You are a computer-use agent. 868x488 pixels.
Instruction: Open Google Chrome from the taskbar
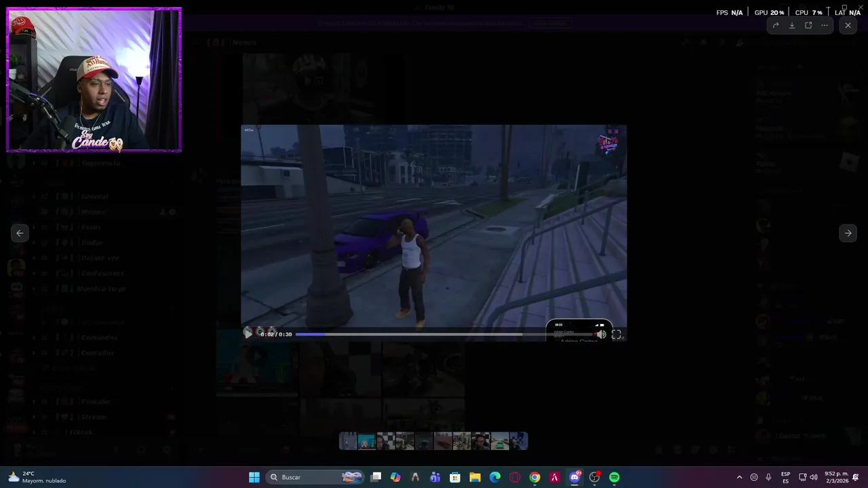click(x=535, y=477)
